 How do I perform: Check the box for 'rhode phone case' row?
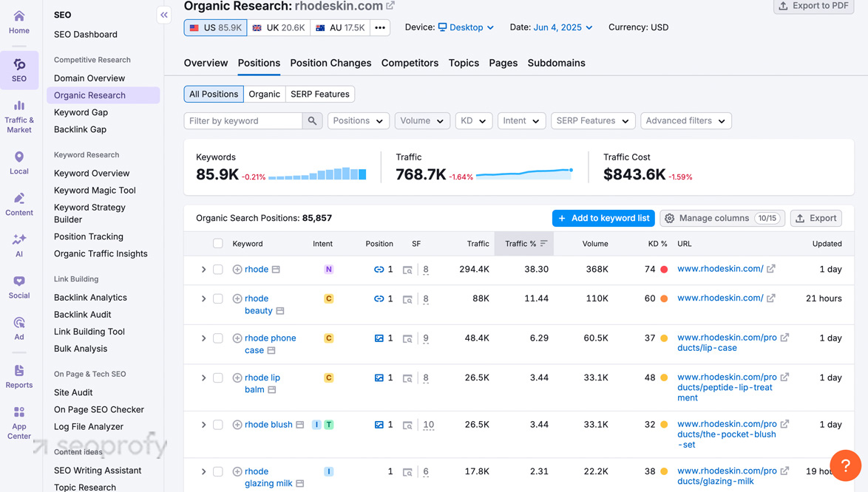[218, 338]
